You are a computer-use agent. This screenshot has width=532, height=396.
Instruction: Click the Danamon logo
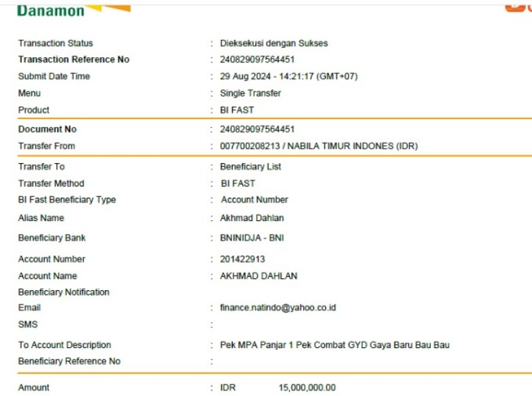pyautogui.click(x=74, y=11)
